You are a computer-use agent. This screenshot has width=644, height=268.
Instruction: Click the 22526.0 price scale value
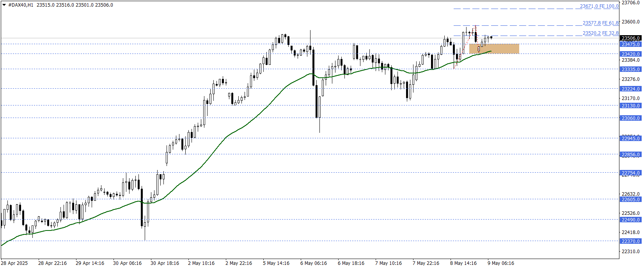pyautogui.click(x=631, y=213)
